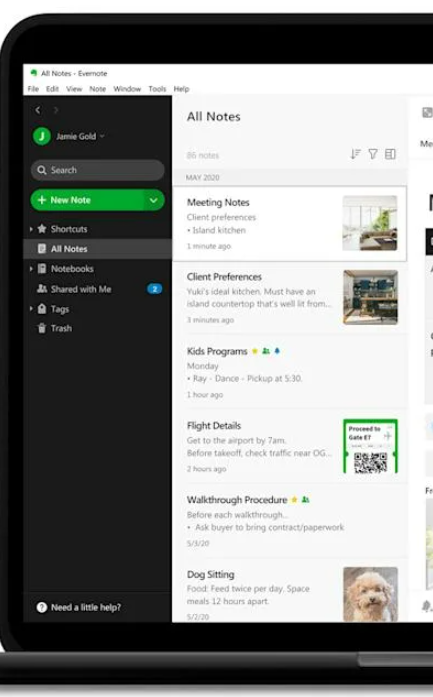Go back with the left arrow
433x697 pixels.
pyautogui.click(x=38, y=110)
